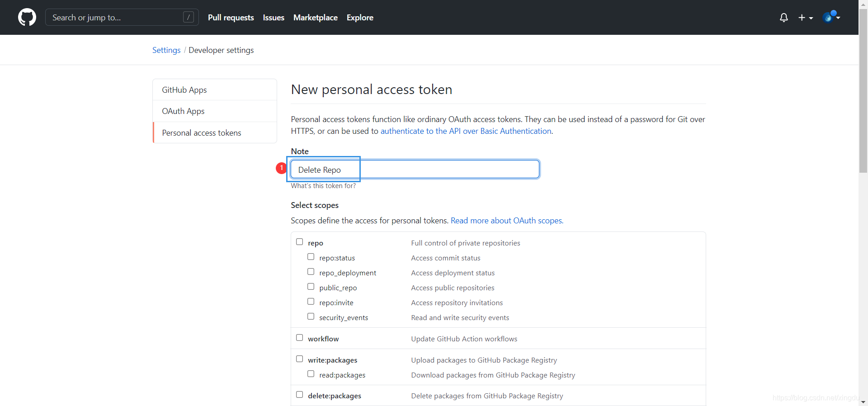Click the scrollbar down arrow
Screen dimensions: 868x406
pos(863,402)
